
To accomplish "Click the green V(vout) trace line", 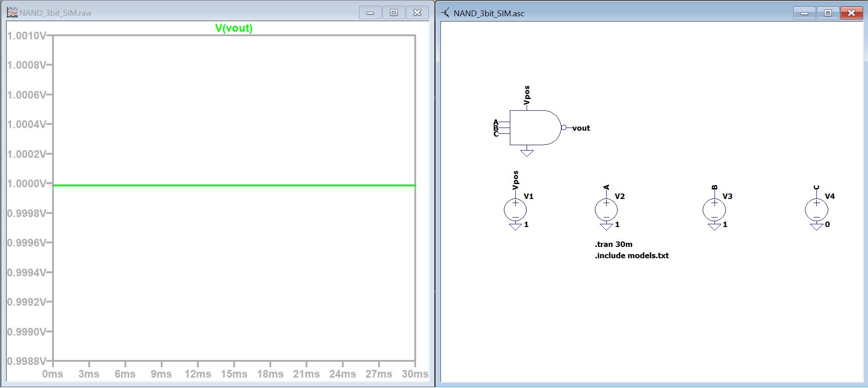I will [234, 185].
